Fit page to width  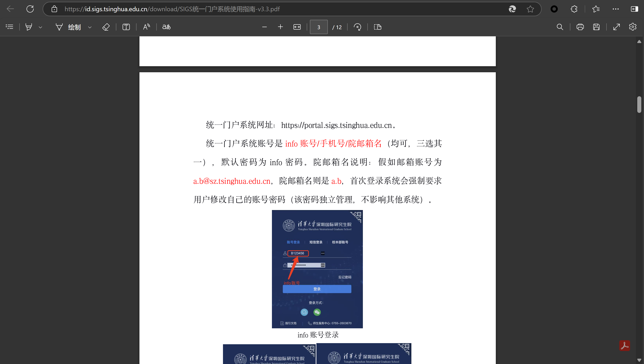coord(297,27)
